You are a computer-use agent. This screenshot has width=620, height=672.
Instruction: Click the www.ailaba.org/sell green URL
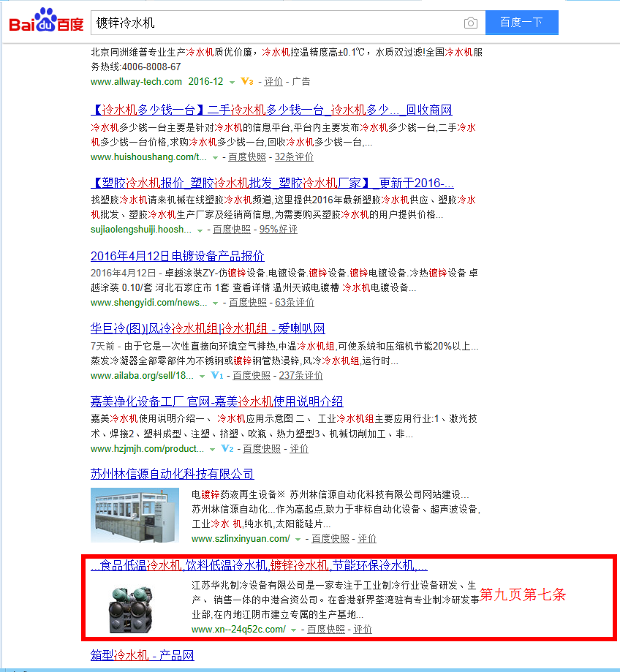coord(143,375)
